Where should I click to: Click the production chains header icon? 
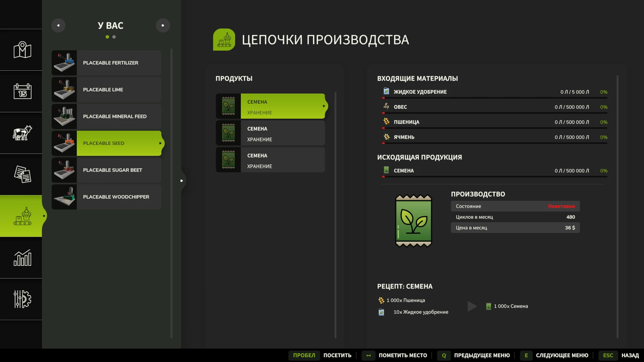[x=224, y=40]
